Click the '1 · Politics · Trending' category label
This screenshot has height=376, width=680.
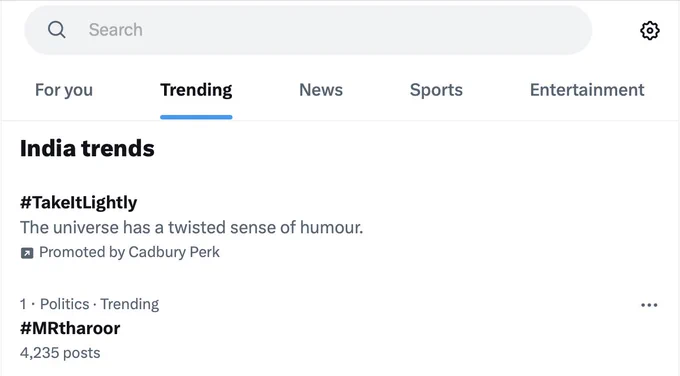coord(89,304)
